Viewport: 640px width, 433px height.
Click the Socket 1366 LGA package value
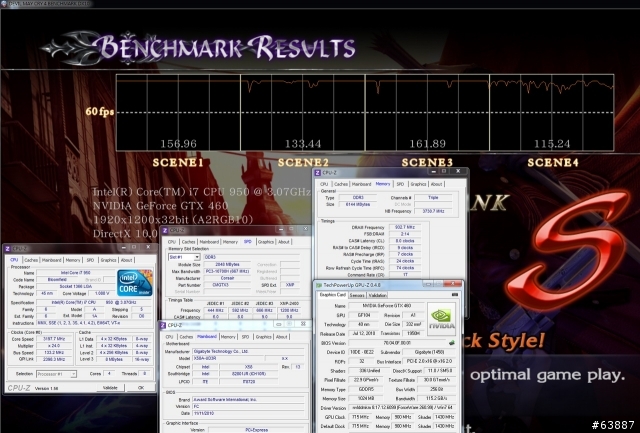click(76, 286)
